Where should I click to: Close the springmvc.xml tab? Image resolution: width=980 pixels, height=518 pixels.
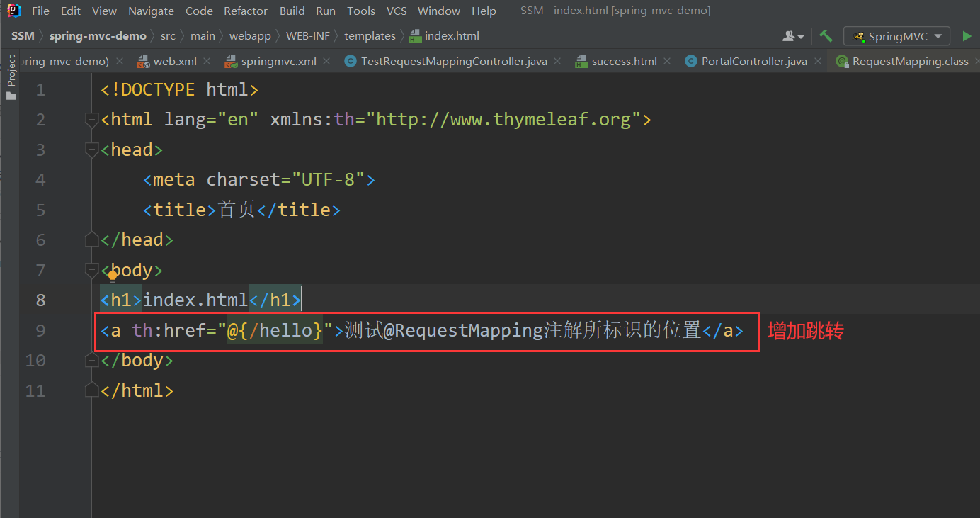click(326, 62)
